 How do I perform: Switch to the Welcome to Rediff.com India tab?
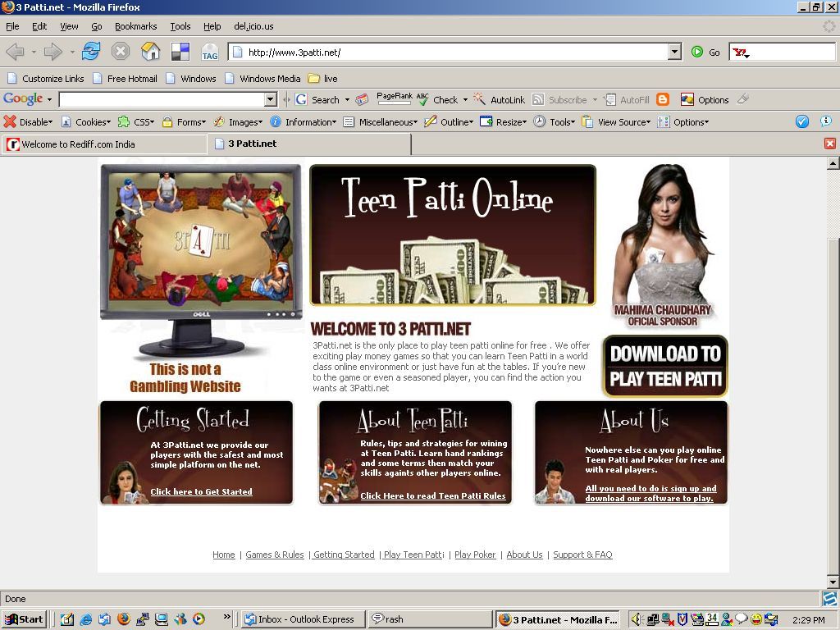pos(104,144)
